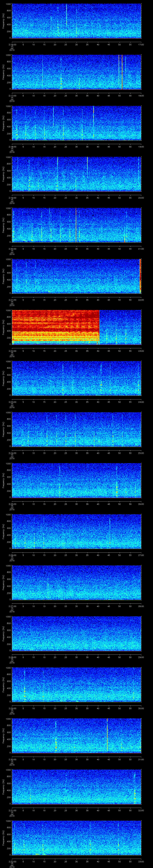Image resolution: width=153 pixels, height=868 pixels.
Task: Click the spectrogram panel starting at 2:23:00
Action: pyautogui.click(x=76, y=378)
